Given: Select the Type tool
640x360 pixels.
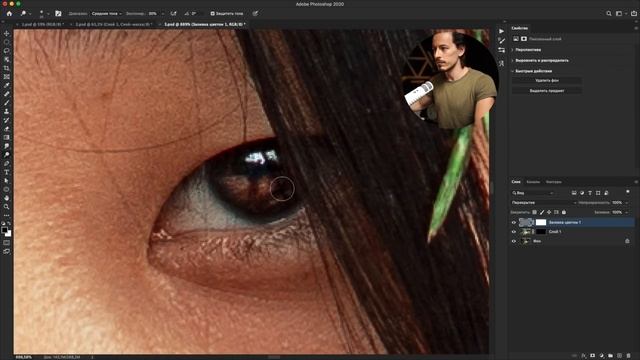Looking at the screenshot, I should (x=7, y=172).
